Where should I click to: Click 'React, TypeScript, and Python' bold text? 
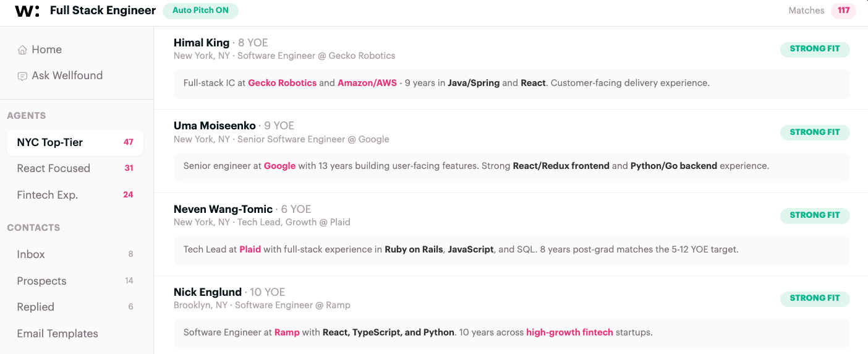389,332
